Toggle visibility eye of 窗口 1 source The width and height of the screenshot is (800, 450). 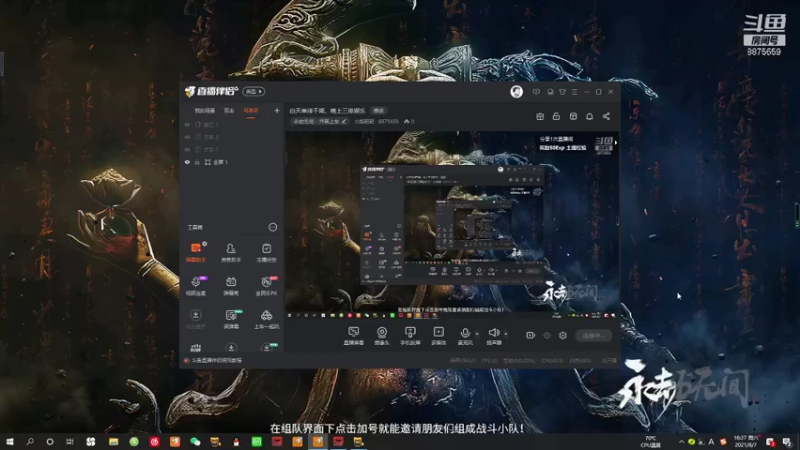click(x=187, y=124)
